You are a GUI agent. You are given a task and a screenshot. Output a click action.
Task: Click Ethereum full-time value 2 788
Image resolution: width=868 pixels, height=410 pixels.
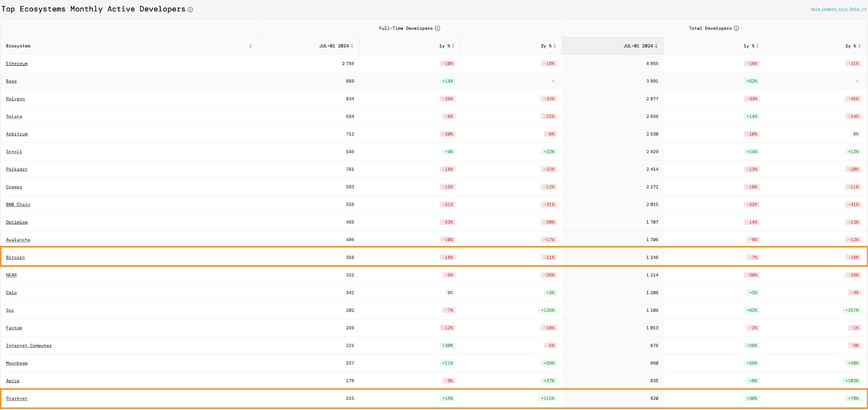pyautogui.click(x=348, y=63)
